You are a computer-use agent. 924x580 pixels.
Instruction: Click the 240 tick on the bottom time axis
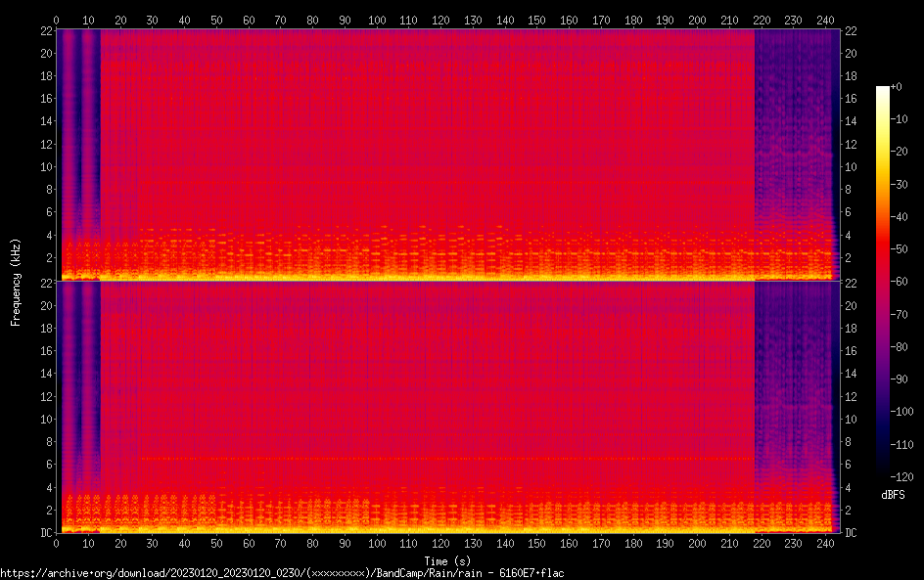825,543
